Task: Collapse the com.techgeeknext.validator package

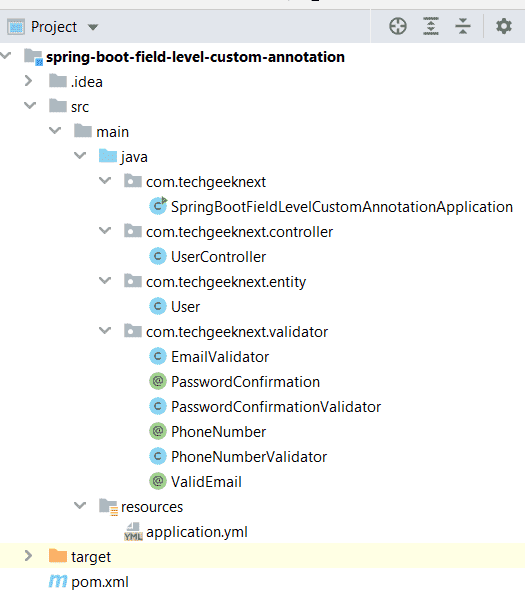Action: 105,331
